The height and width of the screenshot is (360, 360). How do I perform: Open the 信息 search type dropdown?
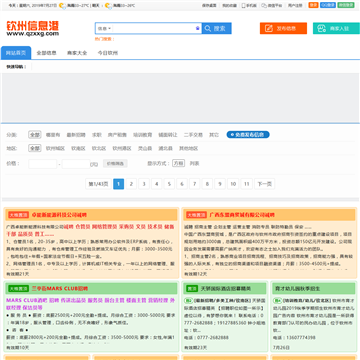104,29
